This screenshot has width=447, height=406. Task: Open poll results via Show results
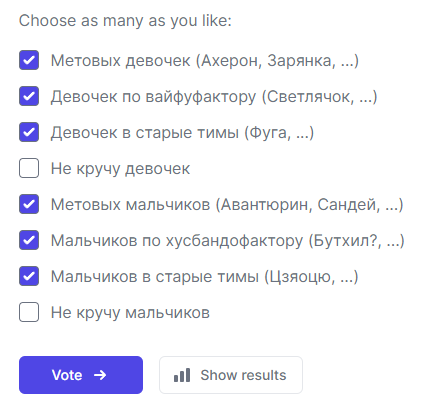pyautogui.click(x=231, y=375)
